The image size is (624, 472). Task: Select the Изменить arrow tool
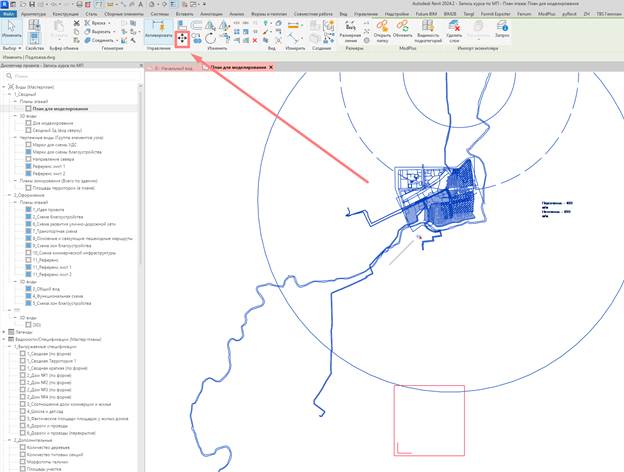pos(12,29)
